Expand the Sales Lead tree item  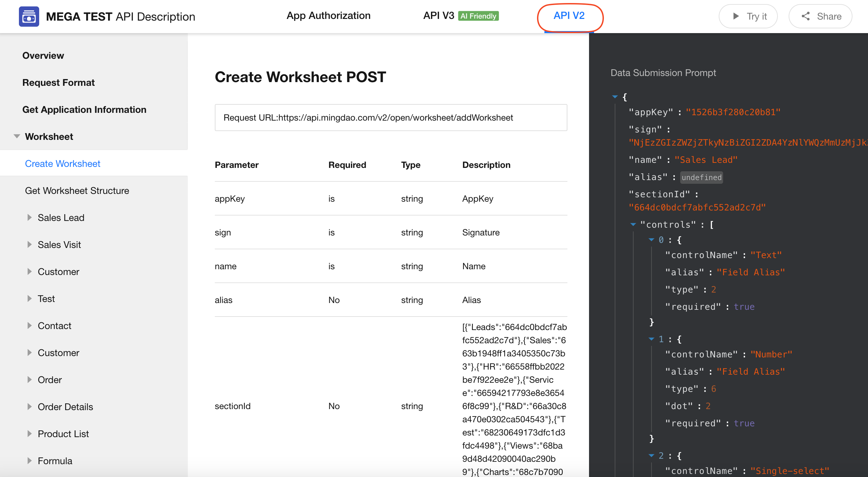(x=29, y=218)
